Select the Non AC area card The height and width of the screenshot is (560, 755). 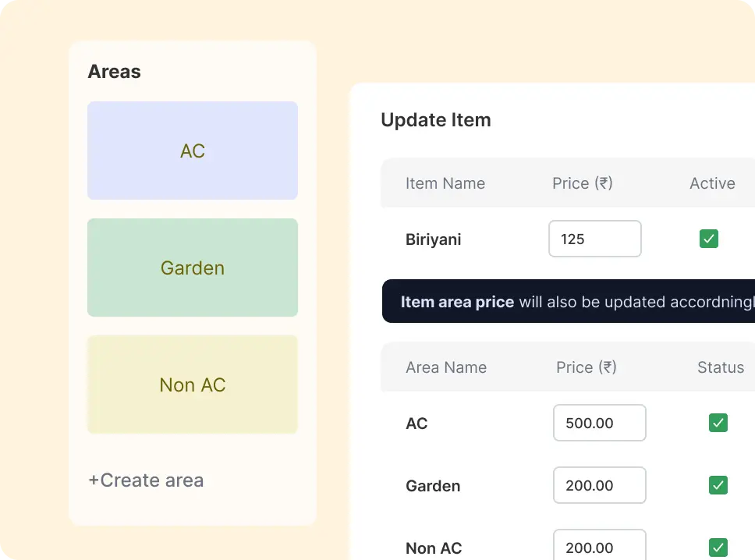click(193, 385)
